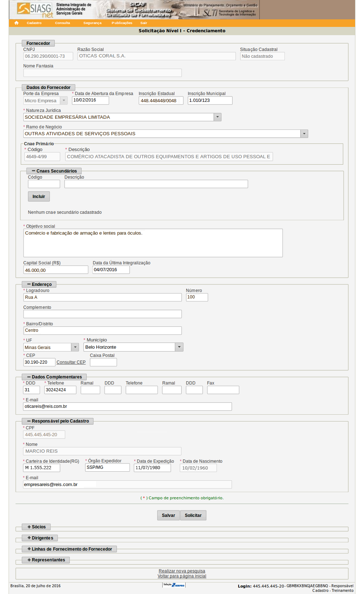Click the Objetivo social text area
The image size is (364, 594).
click(x=153, y=243)
